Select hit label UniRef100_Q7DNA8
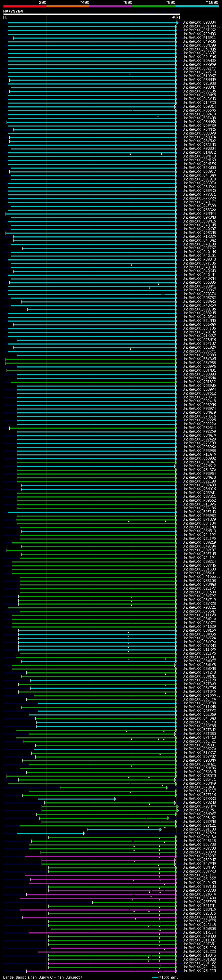The image size is (222, 980). pyautogui.click(x=199, y=584)
